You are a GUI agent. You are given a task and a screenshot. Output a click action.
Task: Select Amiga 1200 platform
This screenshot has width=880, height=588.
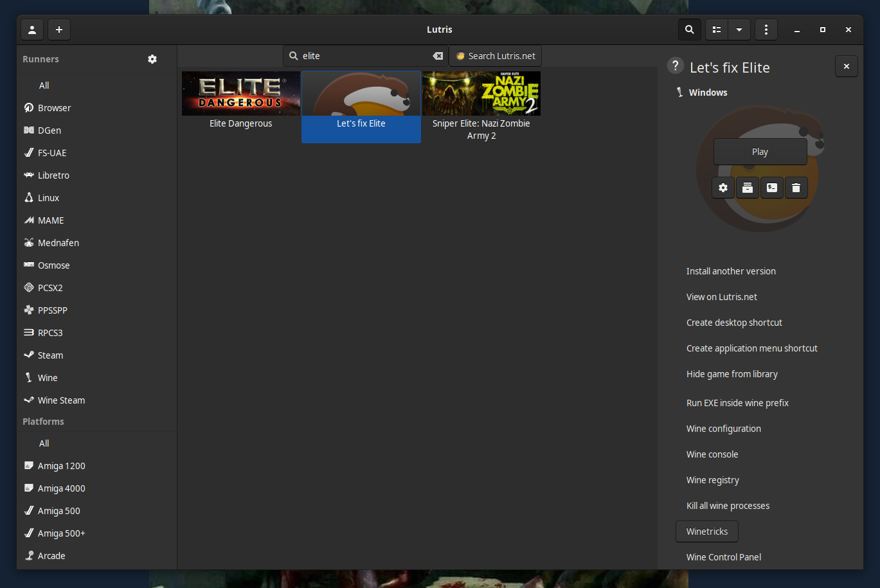(96, 466)
